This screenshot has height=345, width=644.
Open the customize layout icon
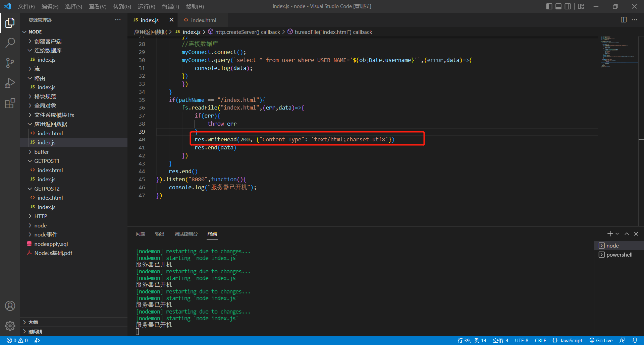pyautogui.click(x=581, y=6)
